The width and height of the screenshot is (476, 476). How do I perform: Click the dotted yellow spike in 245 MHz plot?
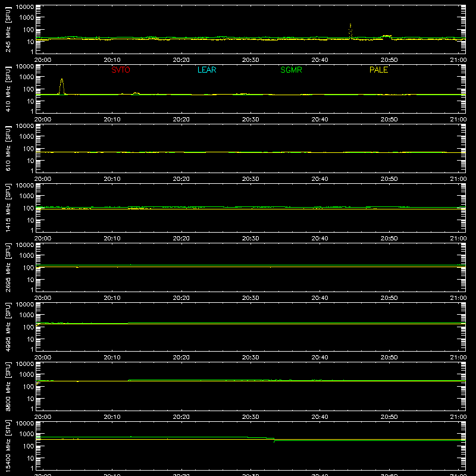pos(350,30)
